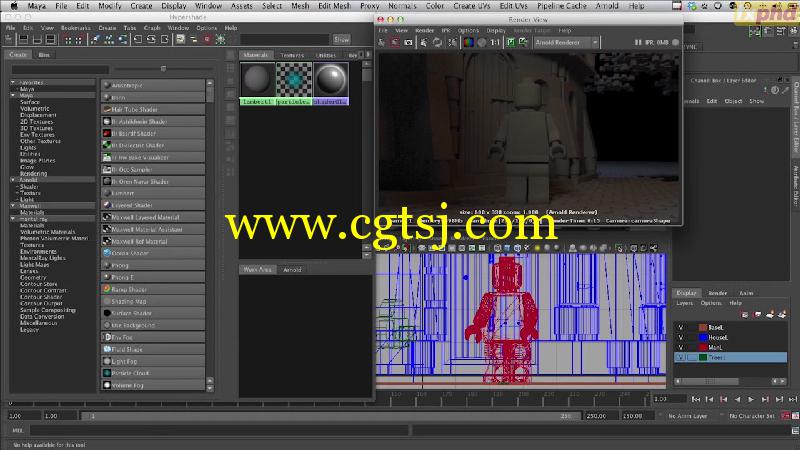The height and width of the screenshot is (450, 800).
Task: Open the Options menu in Layer Editor
Action: (x=711, y=303)
